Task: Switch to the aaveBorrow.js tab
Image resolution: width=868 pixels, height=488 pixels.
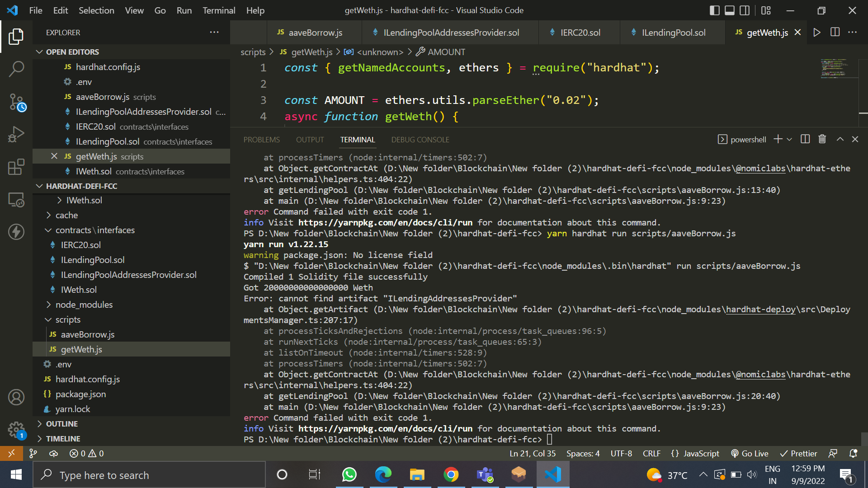Action: [x=314, y=33]
